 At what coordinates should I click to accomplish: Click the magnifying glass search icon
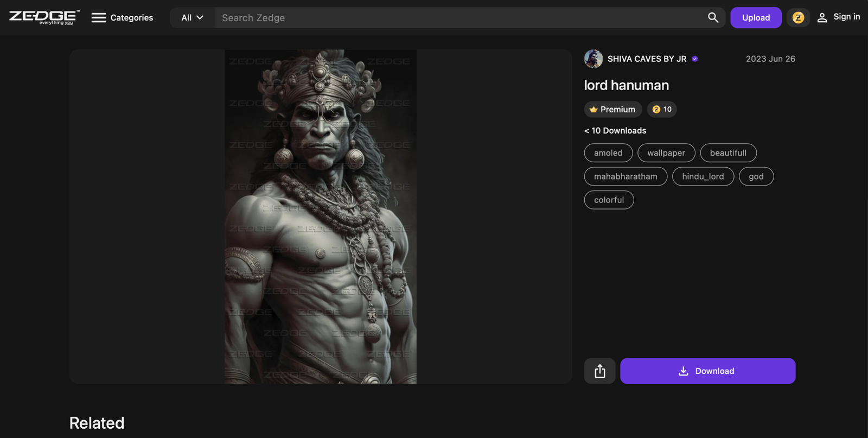click(713, 17)
